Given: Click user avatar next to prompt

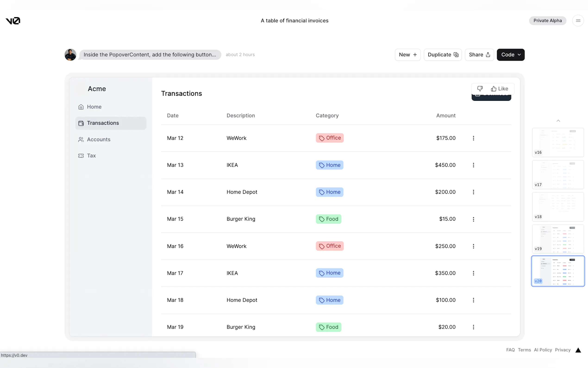Looking at the screenshot, I should click(71, 55).
